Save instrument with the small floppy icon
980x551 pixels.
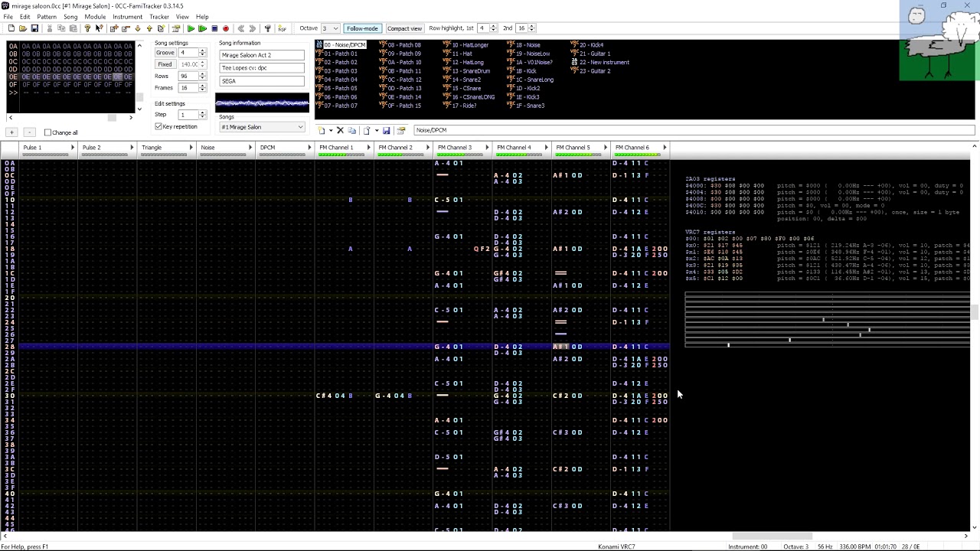(386, 131)
